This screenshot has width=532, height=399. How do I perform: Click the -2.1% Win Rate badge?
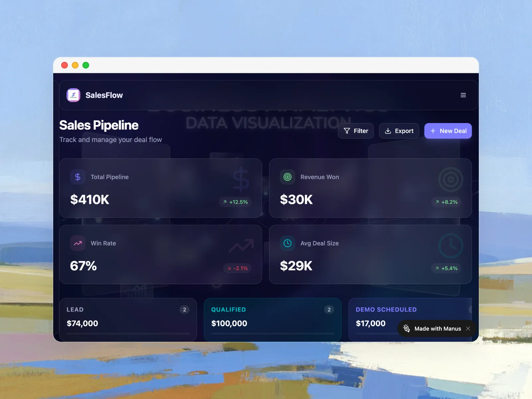237,268
